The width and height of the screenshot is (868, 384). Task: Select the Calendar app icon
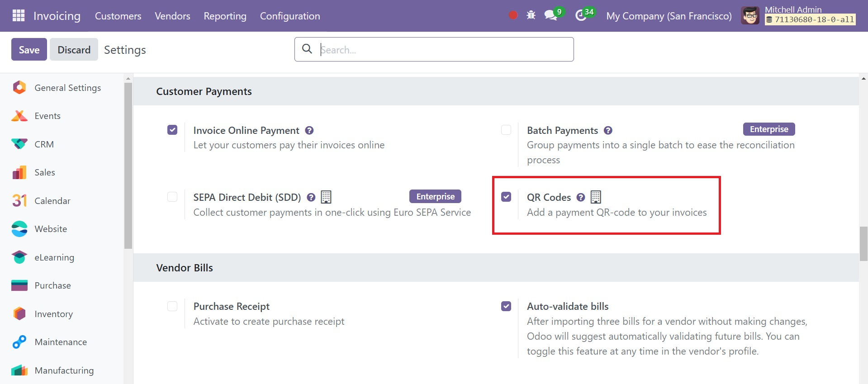click(x=19, y=200)
